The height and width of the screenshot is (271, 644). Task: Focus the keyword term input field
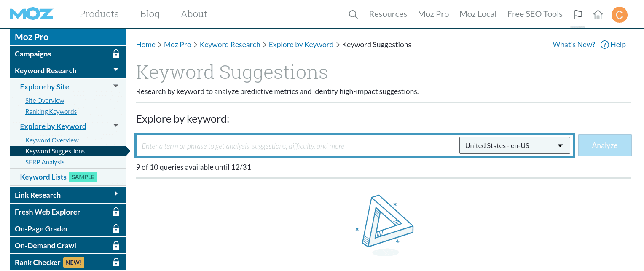[298, 146]
